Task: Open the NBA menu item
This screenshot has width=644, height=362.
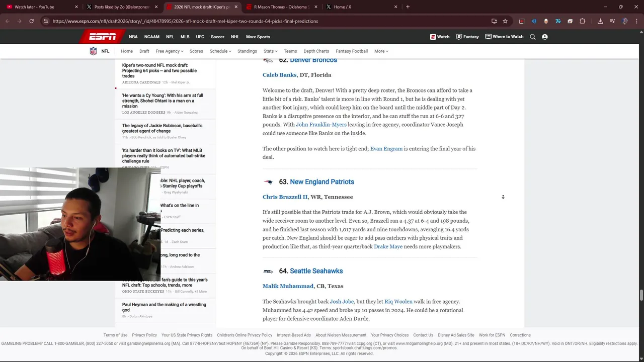Action: tap(133, 37)
